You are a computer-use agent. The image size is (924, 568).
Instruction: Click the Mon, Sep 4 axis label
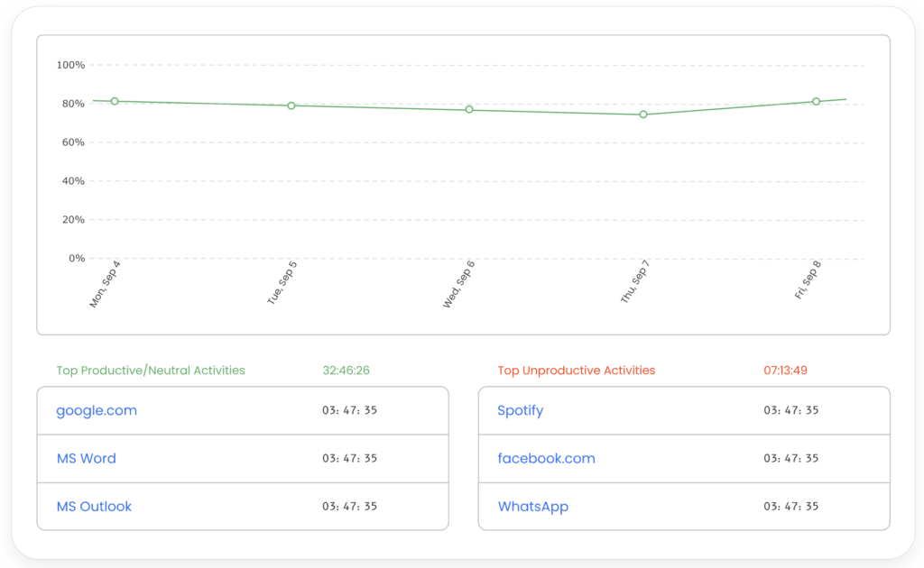(105, 285)
